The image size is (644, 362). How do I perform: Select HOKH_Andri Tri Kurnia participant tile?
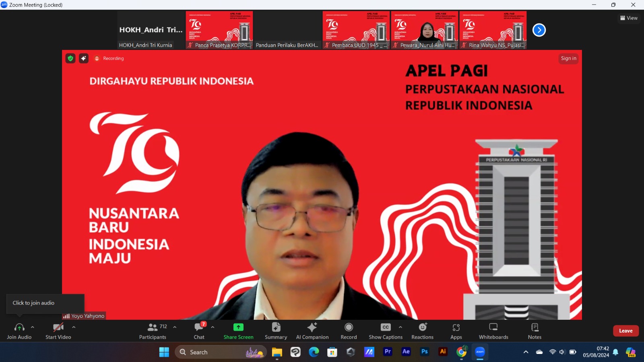[x=151, y=30]
